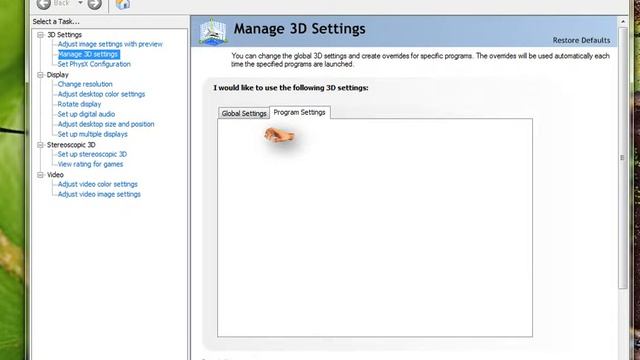The height and width of the screenshot is (360, 640).
Task: Open Adjust desktop size and position
Action: 106,124
